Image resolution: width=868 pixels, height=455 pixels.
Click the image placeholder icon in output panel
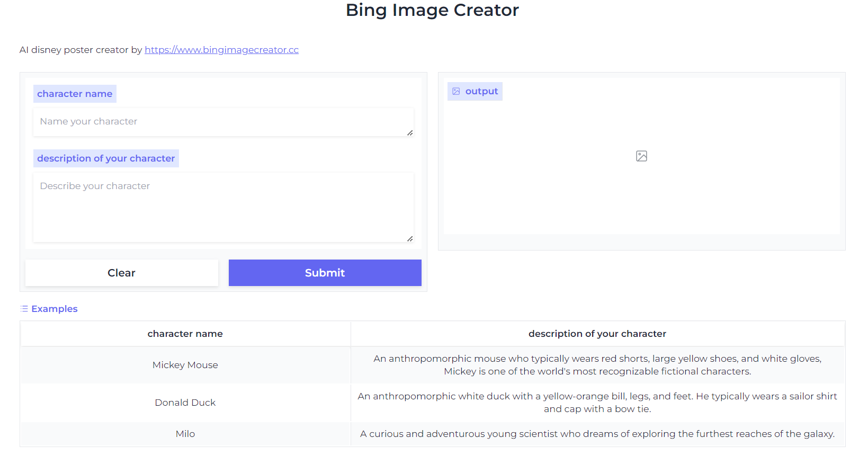point(641,156)
